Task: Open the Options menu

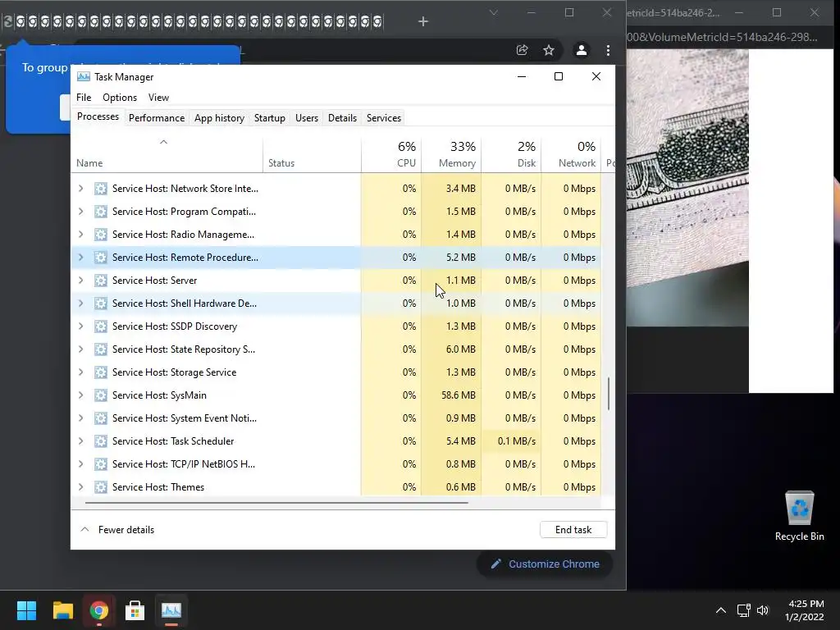Action: [120, 98]
